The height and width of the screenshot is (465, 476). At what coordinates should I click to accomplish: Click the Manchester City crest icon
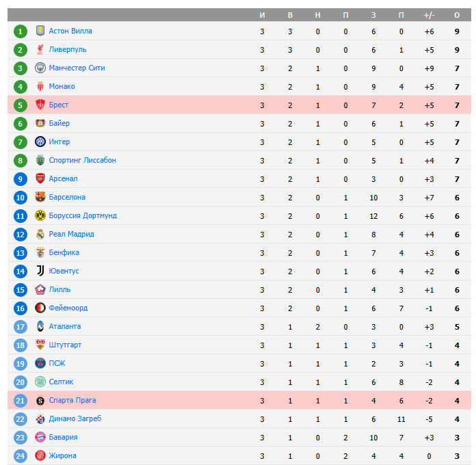pos(40,68)
